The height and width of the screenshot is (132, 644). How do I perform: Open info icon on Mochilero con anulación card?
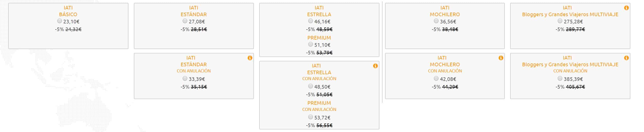tap(501, 58)
